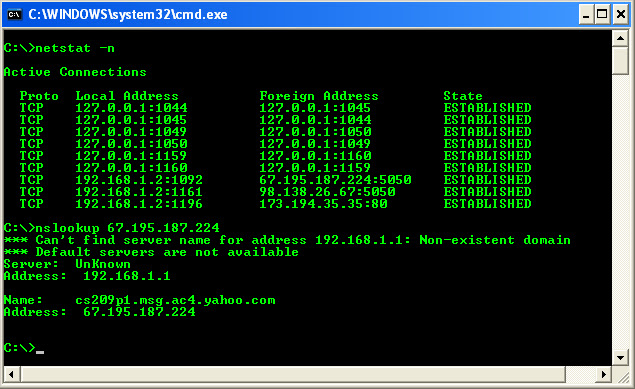Click foreign address 67.195.187.224:5050
Image resolution: width=635 pixels, height=389 pixels.
tap(335, 180)
